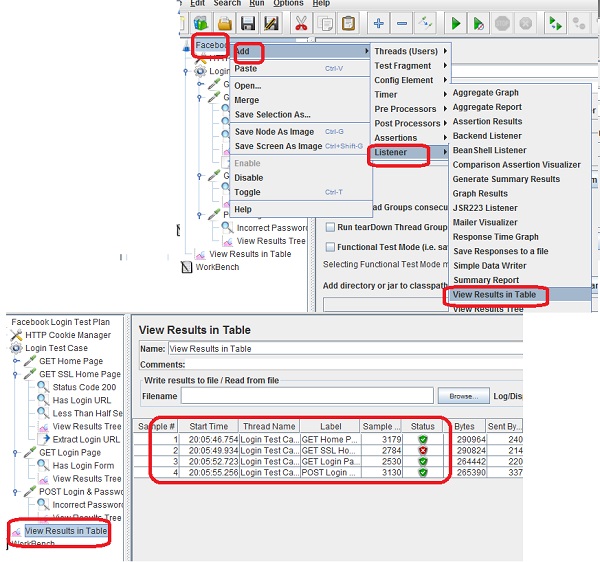Toggle the Functional Test Mode checkbox
This screenshot has height=562, width=600.
(330, 246)
